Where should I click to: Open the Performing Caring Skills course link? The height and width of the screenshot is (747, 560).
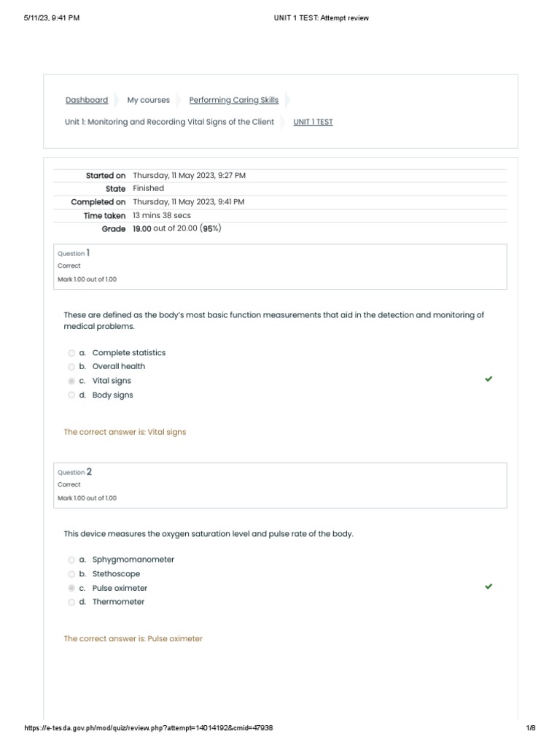click(x=233, y=100)
